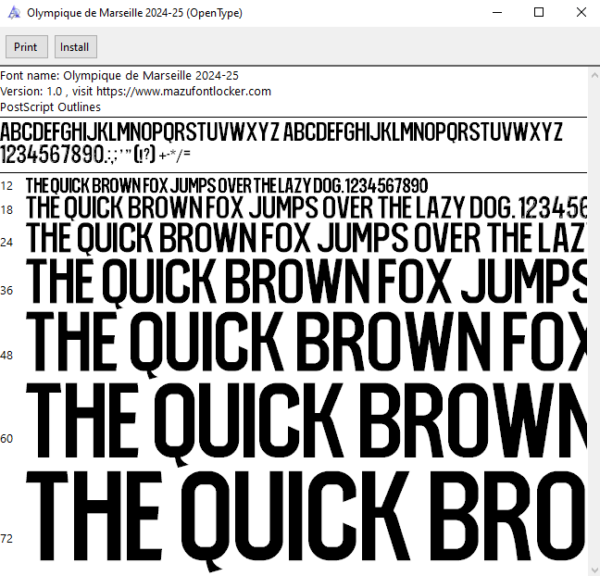
Task: Click the scrollbar up arrow
Action: [594, 75]
